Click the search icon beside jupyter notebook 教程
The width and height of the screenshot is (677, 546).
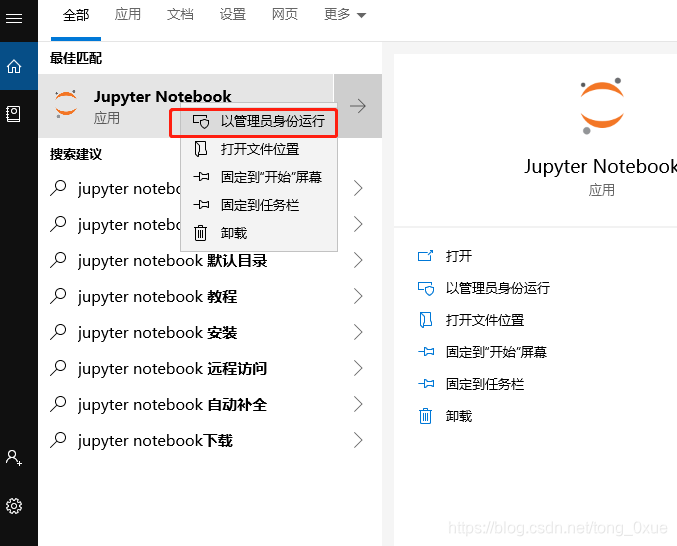(x=58, y=296)
